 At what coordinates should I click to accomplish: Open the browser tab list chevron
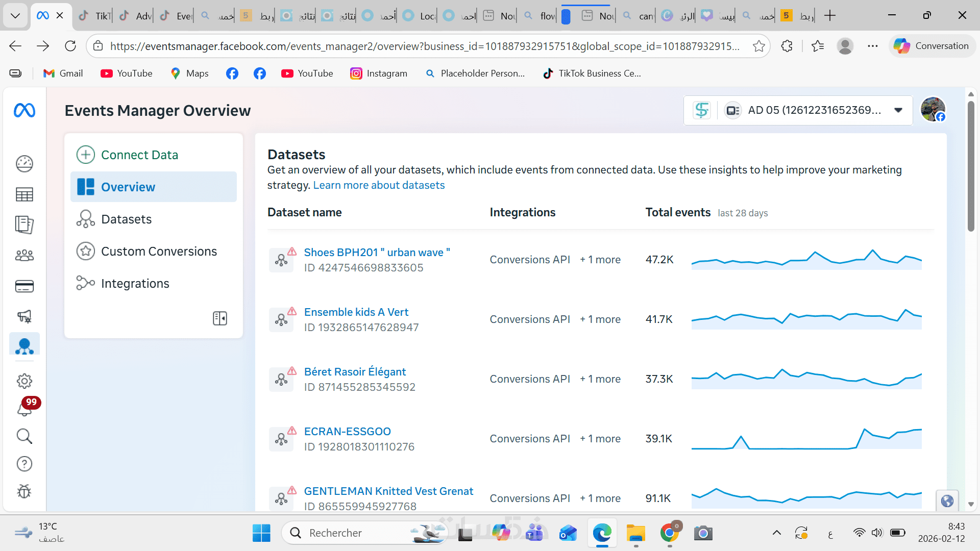[x=15, y=15]
